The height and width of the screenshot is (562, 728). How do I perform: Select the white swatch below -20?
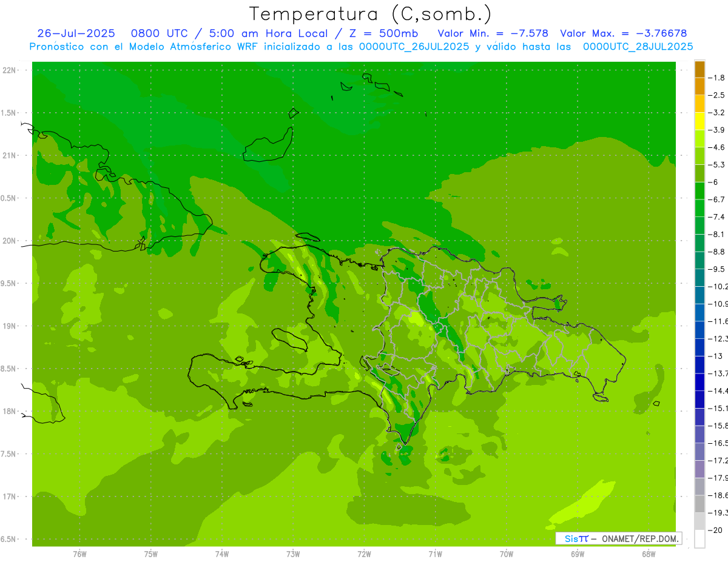tap(699, 539)
